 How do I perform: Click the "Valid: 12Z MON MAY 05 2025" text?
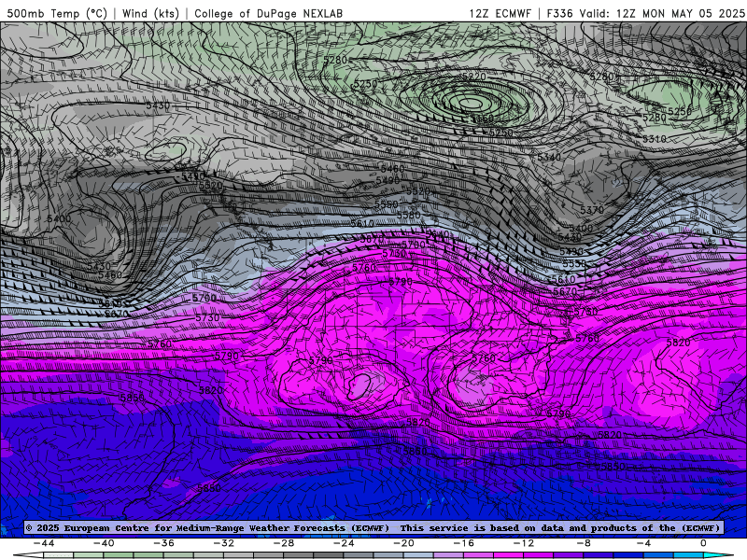662,13
